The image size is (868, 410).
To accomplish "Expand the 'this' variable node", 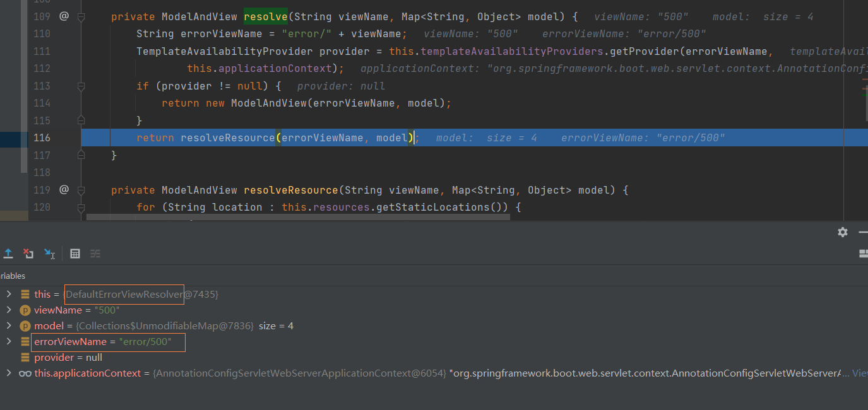I will [x=8, y=295].
